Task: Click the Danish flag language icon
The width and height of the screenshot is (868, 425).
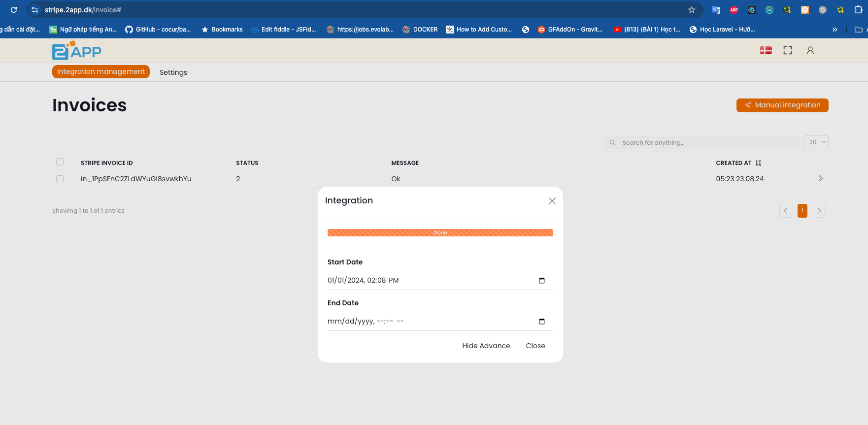Action: point(766,50)
